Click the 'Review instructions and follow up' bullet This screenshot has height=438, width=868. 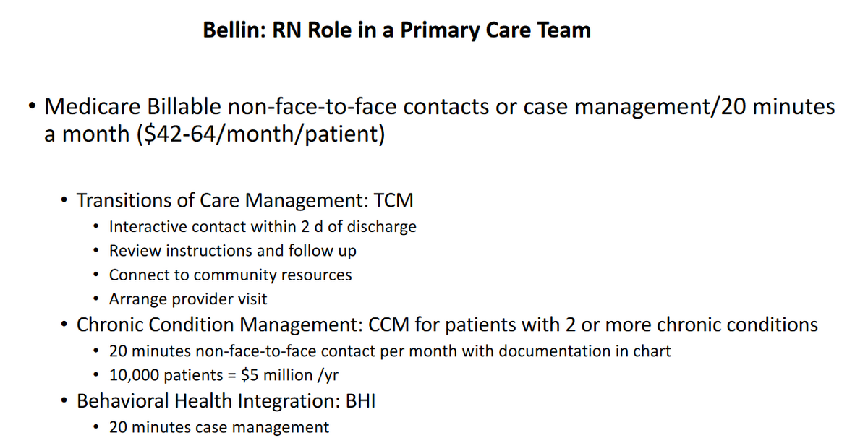[233, 251]
